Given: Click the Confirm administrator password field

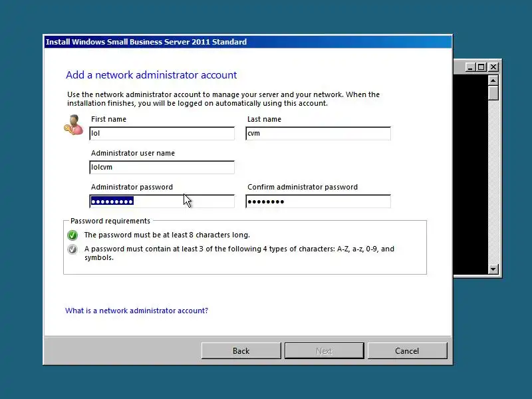Looking at the screenshot, I should [x=318, y=201].
